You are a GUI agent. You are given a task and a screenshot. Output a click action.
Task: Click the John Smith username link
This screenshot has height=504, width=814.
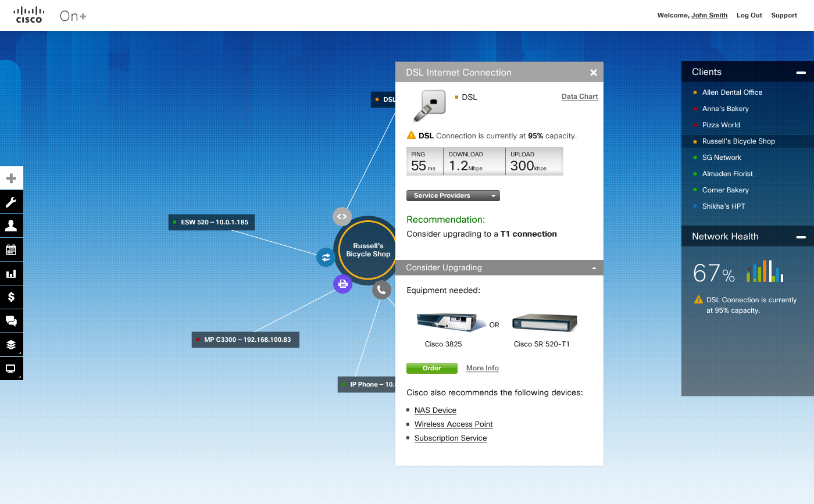click(x=709, y=16)
